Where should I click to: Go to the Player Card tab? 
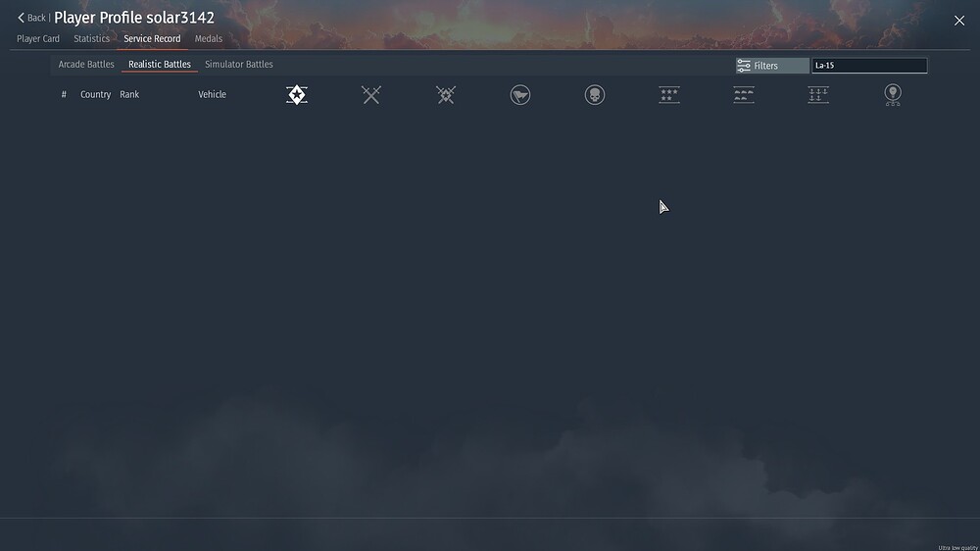38,39
